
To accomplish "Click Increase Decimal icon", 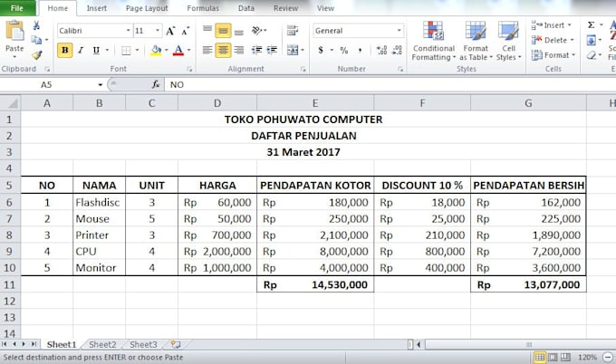I will tap(381, 51).
